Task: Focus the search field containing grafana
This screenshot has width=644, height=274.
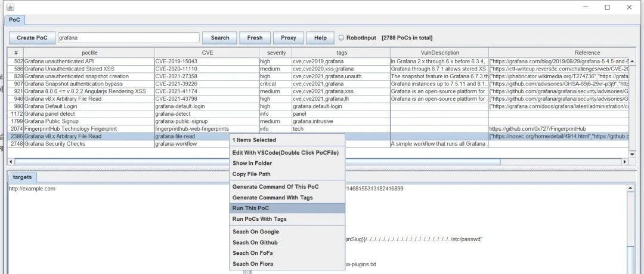Action: [x=129, y=38]
